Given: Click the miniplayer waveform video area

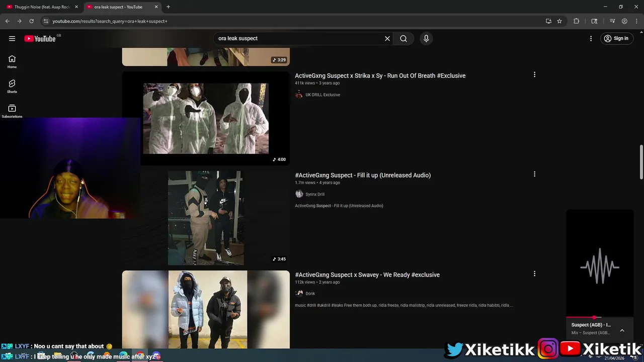Looking at the screenshot, I should (x=600, y=263).
